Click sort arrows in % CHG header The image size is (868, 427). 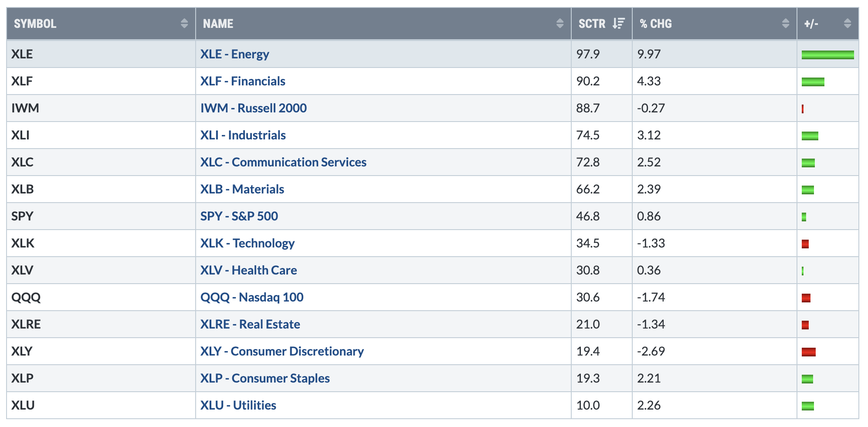786,24
